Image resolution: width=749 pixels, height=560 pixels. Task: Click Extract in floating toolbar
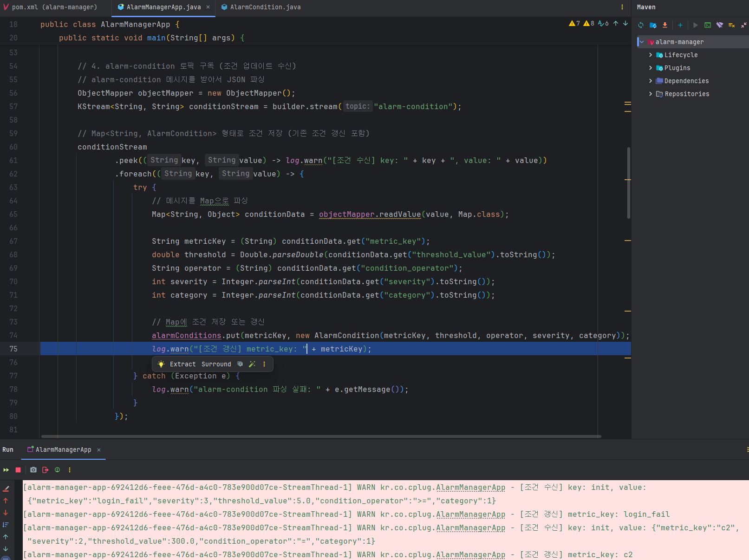[x=182, y=364]
